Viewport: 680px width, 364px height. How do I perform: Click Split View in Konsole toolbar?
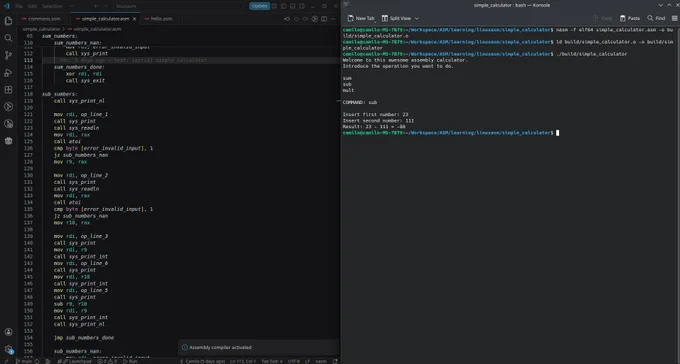[x=396, y=18]
